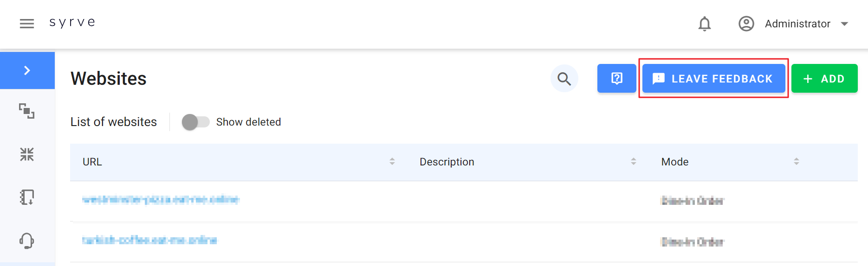Click the Administrator user avatar icon
This screenshot has height=266, width=868.
click(x=746, y=24)
